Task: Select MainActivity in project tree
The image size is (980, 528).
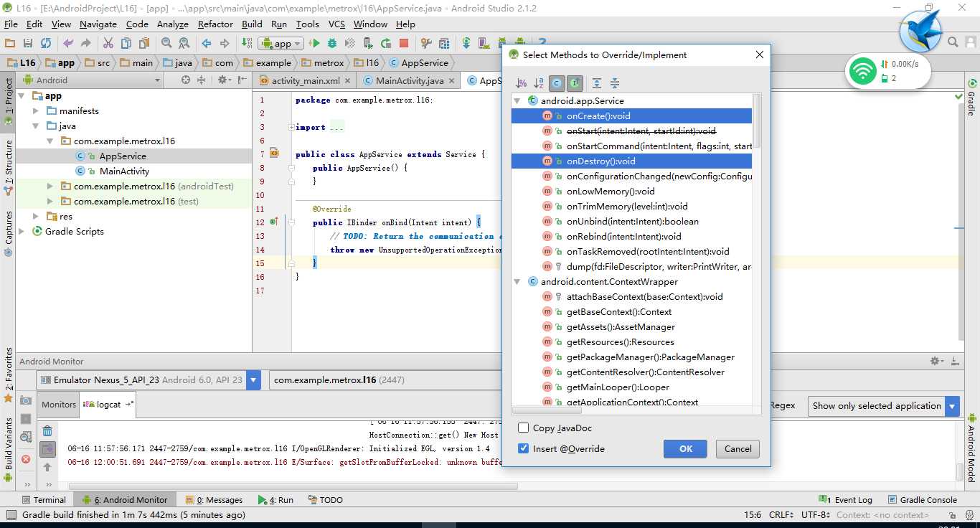Action: 124,171
